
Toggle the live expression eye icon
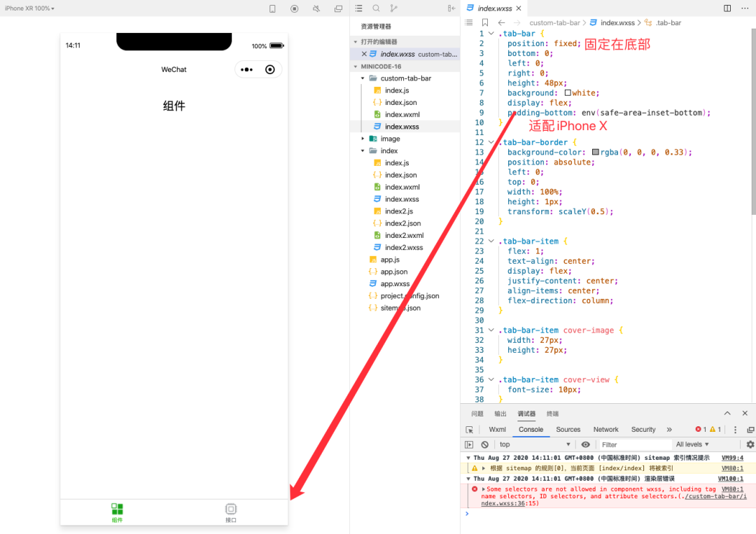point(585,444)
